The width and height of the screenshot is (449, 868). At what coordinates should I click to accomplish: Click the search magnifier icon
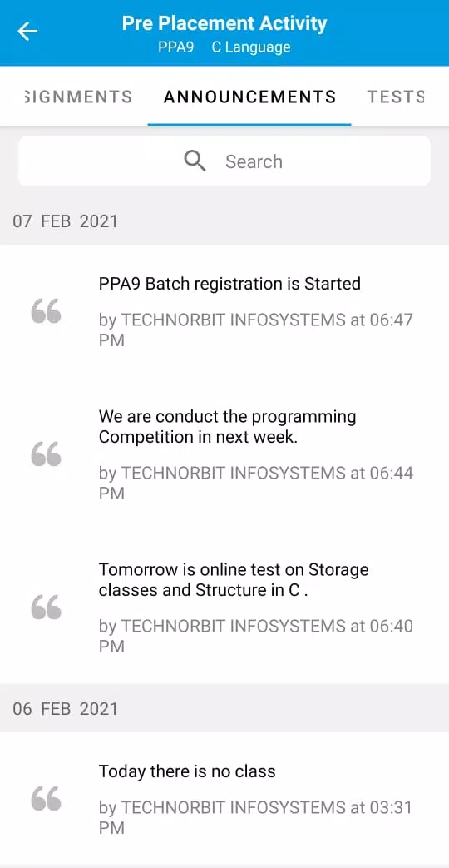pos(195,161)
